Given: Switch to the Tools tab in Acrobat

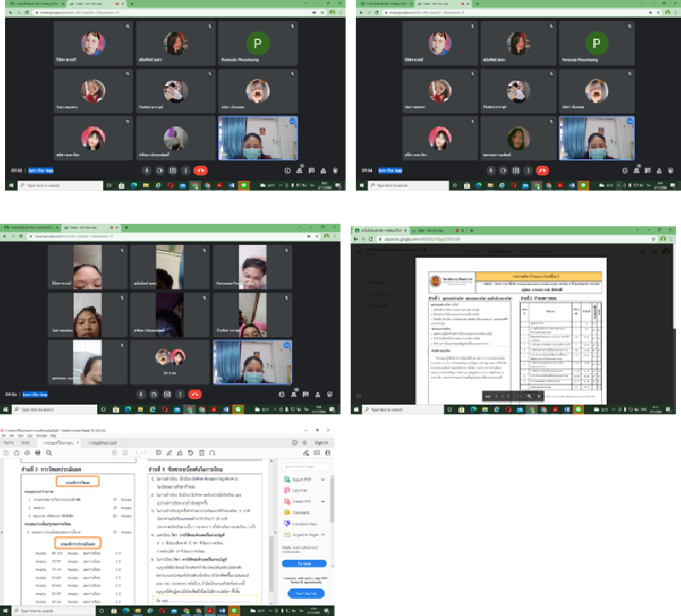Looking at the screenshot, I should tap(26, 442).
